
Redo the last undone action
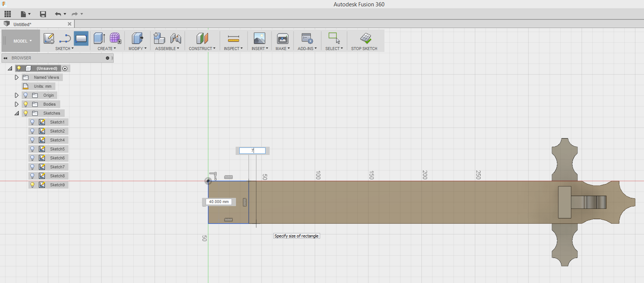click(x=75, y=14)
